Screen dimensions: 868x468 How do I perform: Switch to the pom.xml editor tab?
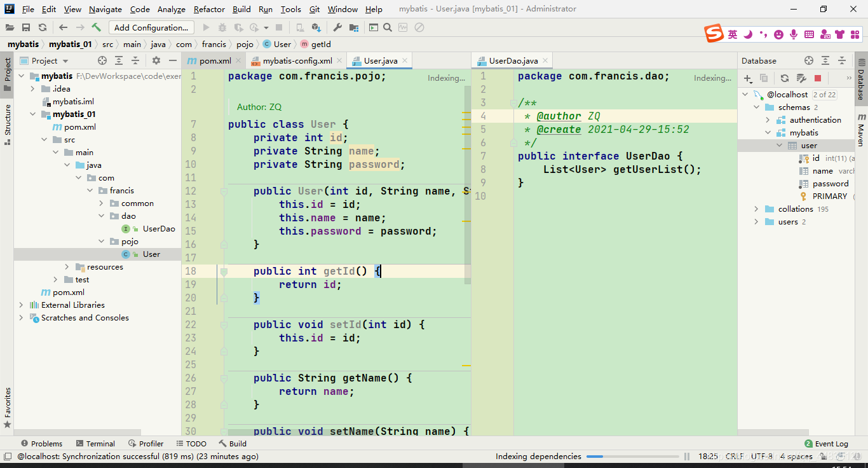[214, 61]
